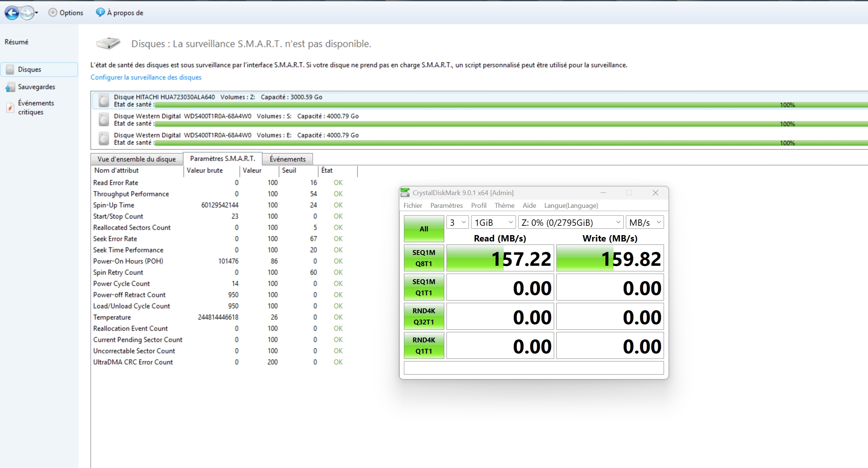The height and width of the screenshot is (468, 868).
Task: Expand the Z: drive selection dropdown
Action: click(570, 222)
